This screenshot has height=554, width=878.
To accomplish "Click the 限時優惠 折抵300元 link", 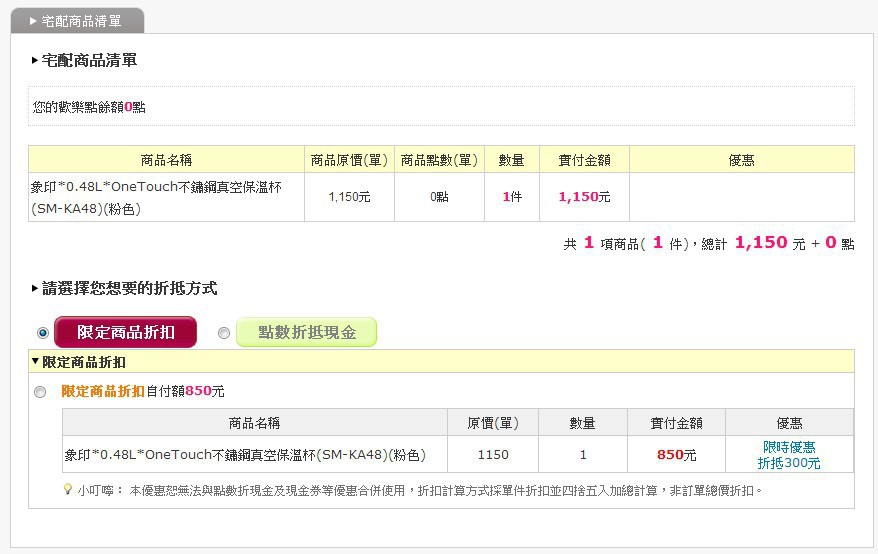I will click(789, 455).
